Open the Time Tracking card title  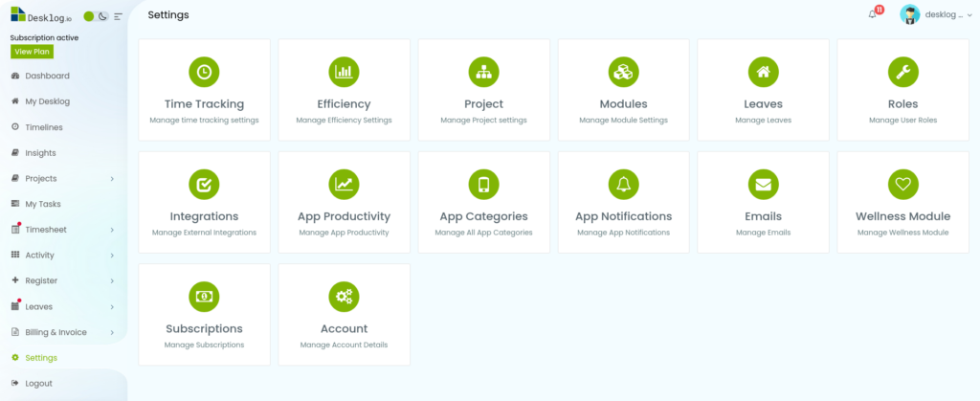tap(205, 103)
